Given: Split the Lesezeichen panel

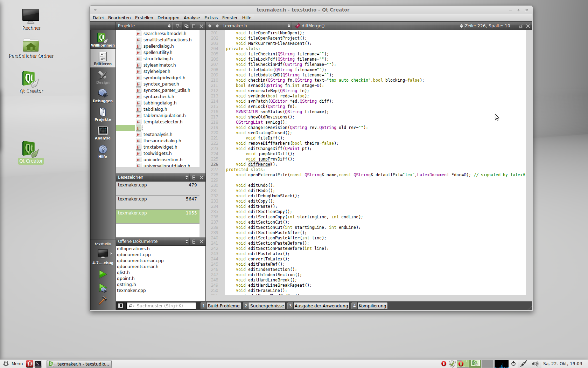Looking at the screenshot, I should (194, 177).
